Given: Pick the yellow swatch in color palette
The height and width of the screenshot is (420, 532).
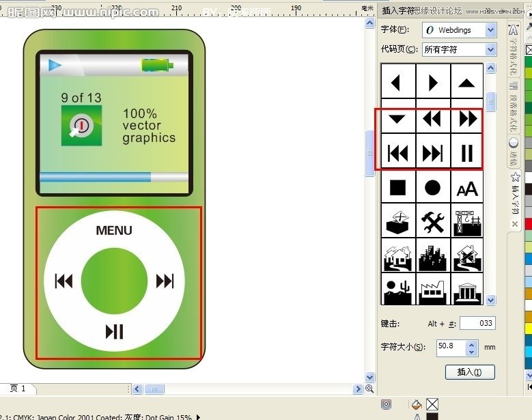Looking at the screenshot, I should pyautogui.click(x=529, y=328).
